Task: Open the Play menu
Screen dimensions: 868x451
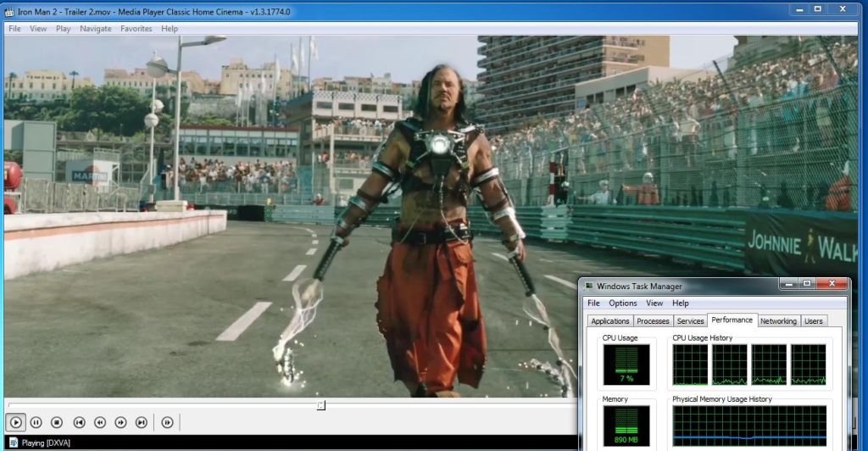Action: tap(63, 29)
